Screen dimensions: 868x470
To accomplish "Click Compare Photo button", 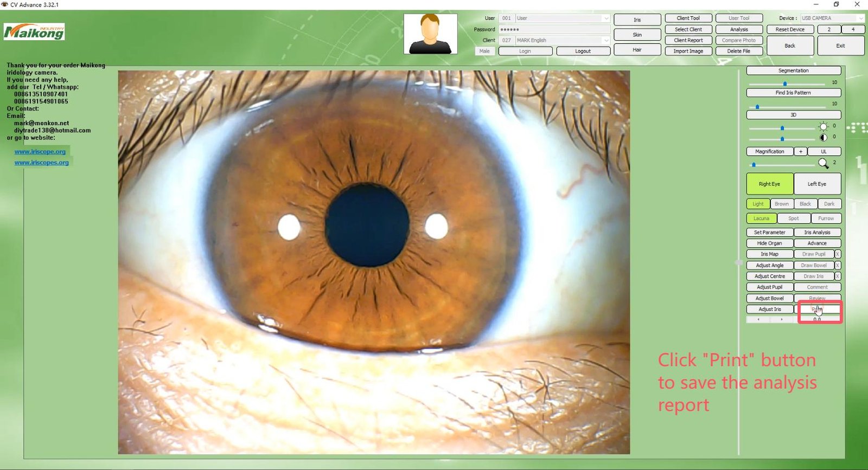I will click(x=739, y=40).
